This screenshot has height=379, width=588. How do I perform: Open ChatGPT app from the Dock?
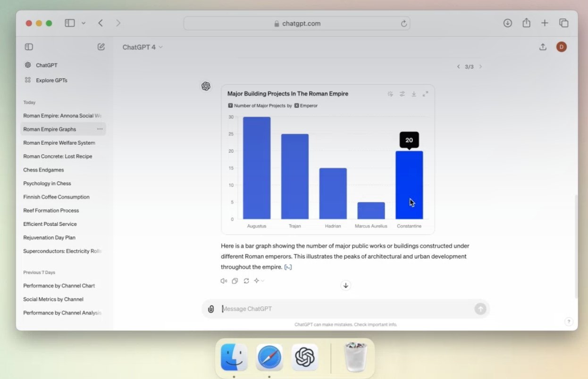(305, 357)
